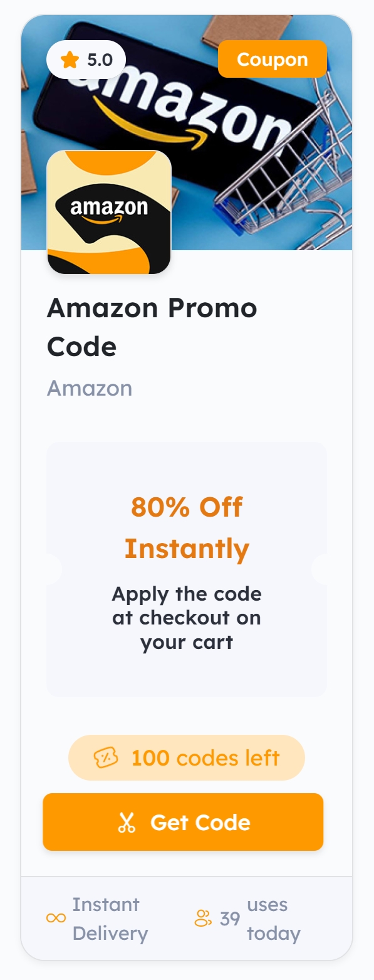The height and width of the screenshot is (980, 374).
Task: Click the 100 codes left pill
Action: click(x=186, y=757)
